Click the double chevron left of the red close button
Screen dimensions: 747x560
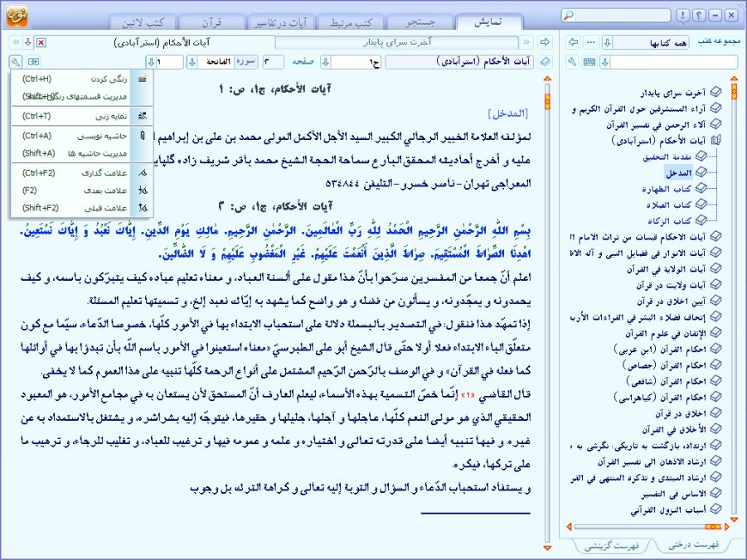[x=16, y=42]
